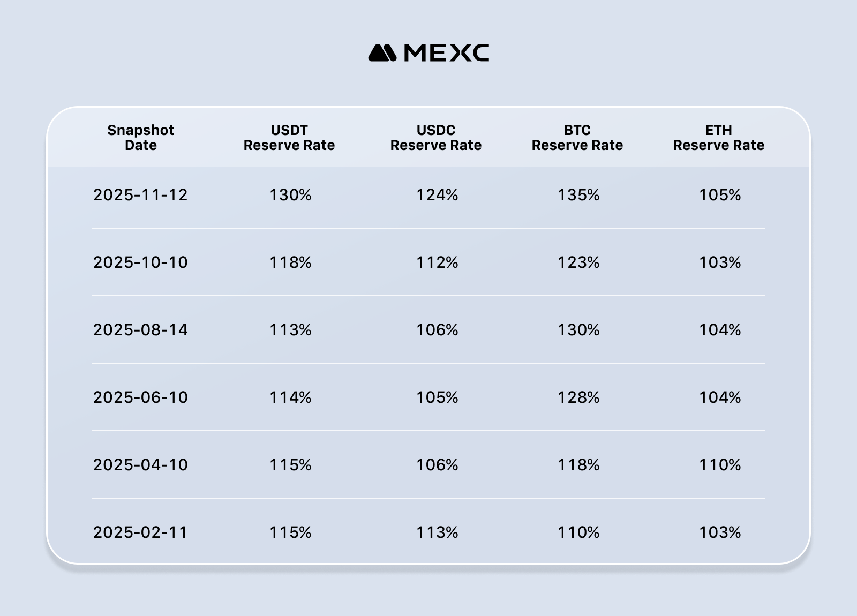The image size is (857, 616).
Task: Click the MEXC mountain logo icon
Action: pos(382,53)
